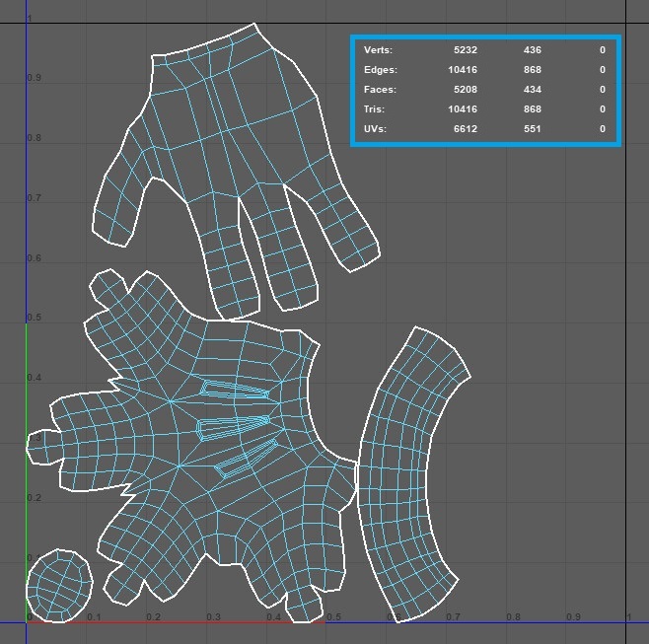Image resolution: width=649 pixels, height=644 pixels.
Task: Click the Verts value 5232
Action: [466, 50]
